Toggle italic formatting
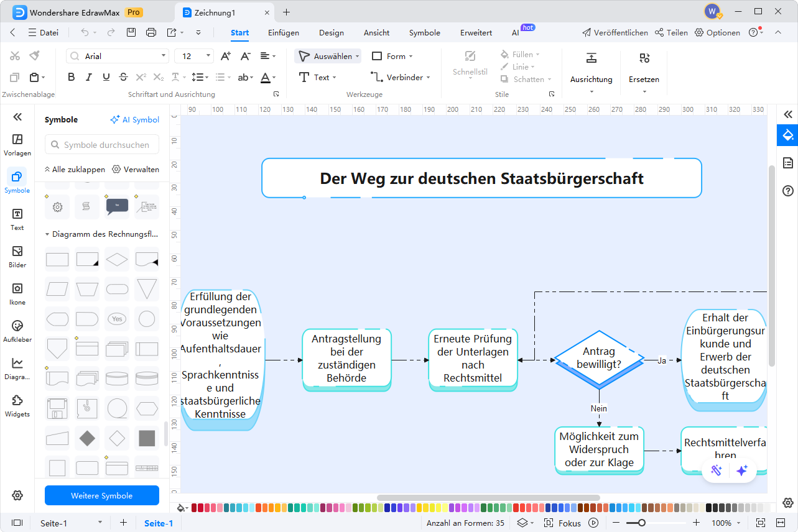 point(88,77)
